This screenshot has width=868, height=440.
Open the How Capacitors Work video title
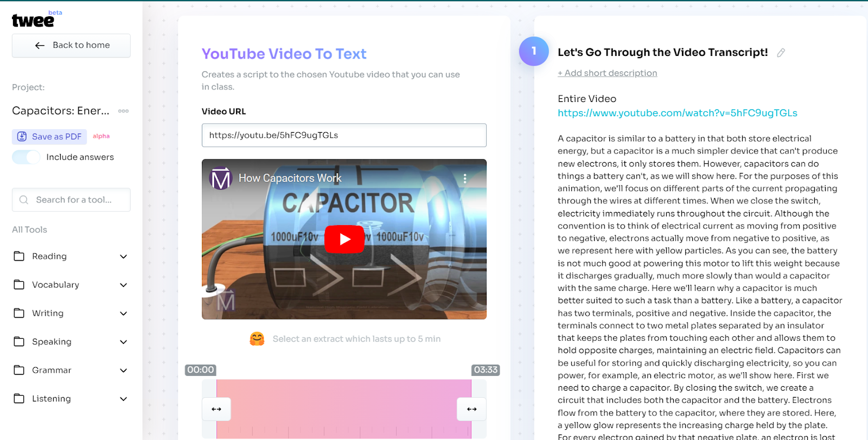(x=290, y=178)
